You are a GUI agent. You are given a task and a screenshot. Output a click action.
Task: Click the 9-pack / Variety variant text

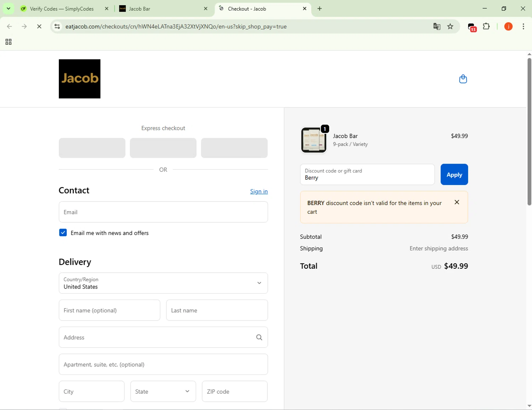(350, 144)
